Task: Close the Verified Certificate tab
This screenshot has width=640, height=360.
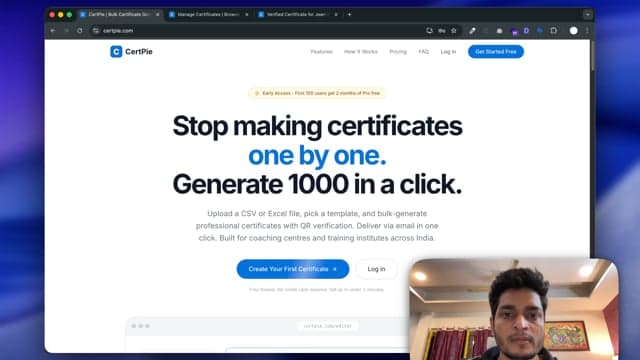Action: coord(336,14)
